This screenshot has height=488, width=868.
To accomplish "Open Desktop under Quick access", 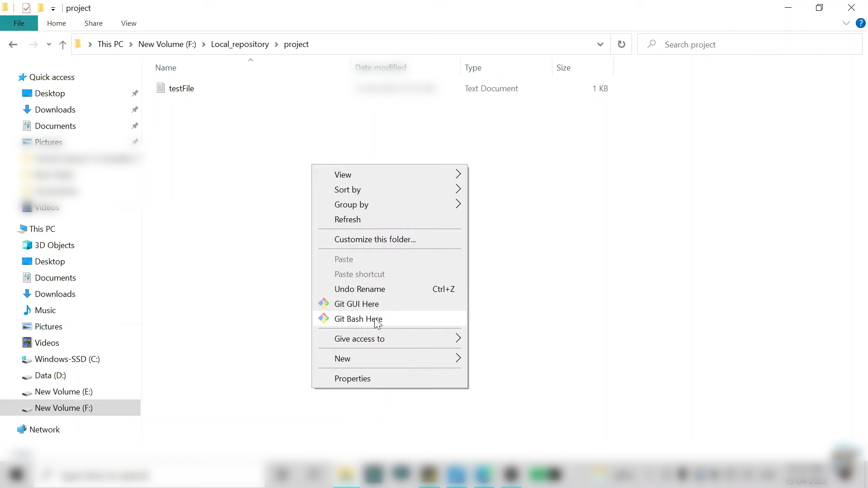I will pyautogui.click(x=50, y=94).
